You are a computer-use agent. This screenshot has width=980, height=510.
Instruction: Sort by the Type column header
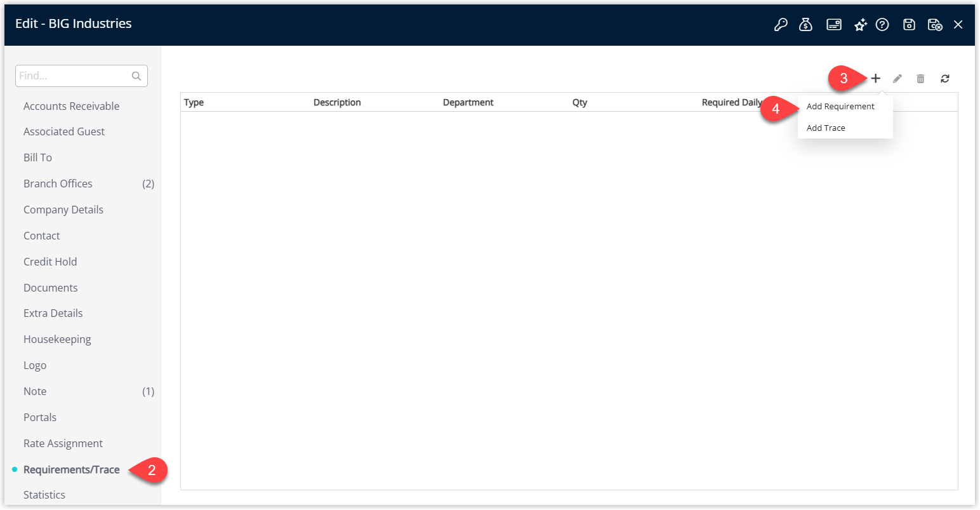coord(194,102)
